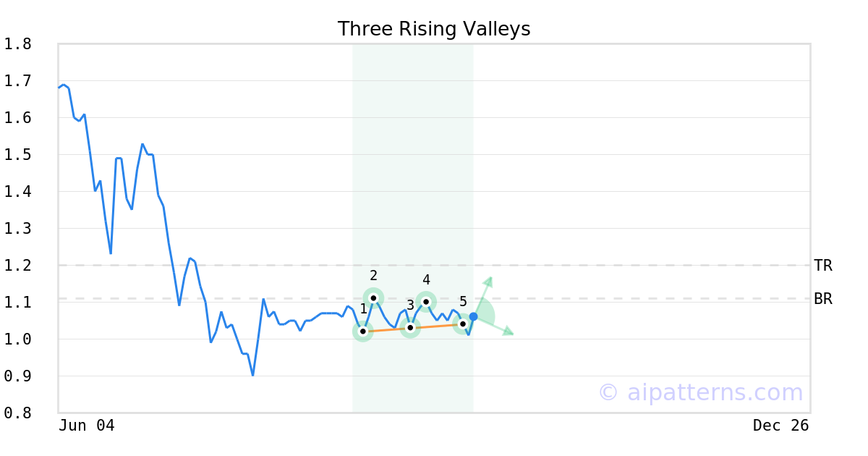Click the upward green projection arrowhead

pos(489,279)
